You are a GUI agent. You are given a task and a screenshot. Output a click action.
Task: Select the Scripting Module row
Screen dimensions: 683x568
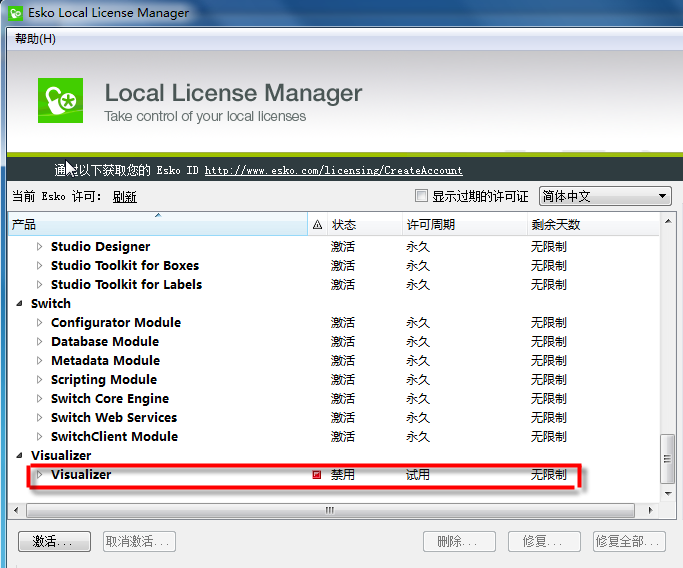[104, 380]
